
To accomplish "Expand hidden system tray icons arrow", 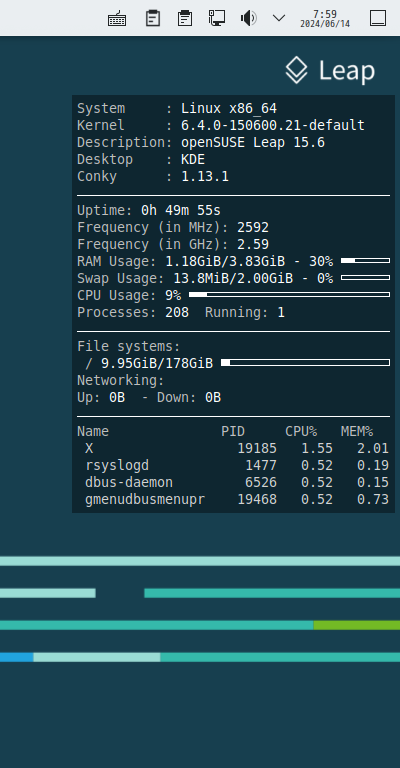I will point(279,19).
